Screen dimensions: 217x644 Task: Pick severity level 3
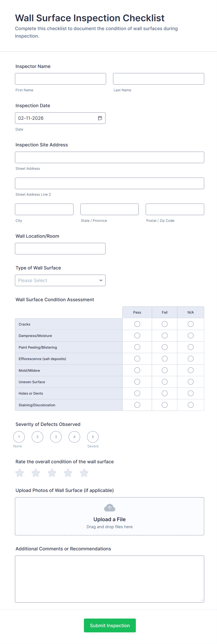pos(56,437)
